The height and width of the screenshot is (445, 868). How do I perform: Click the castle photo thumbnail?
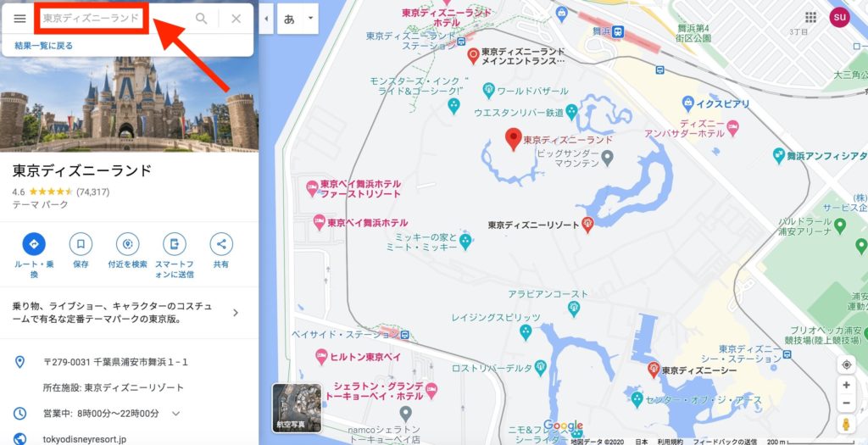(129, 103)
